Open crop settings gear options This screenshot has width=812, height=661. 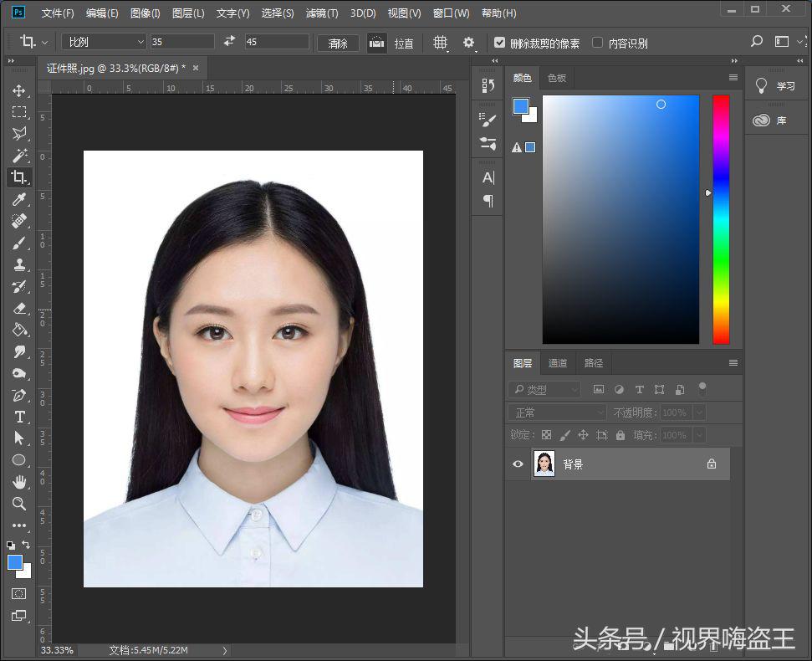[468, 43]
